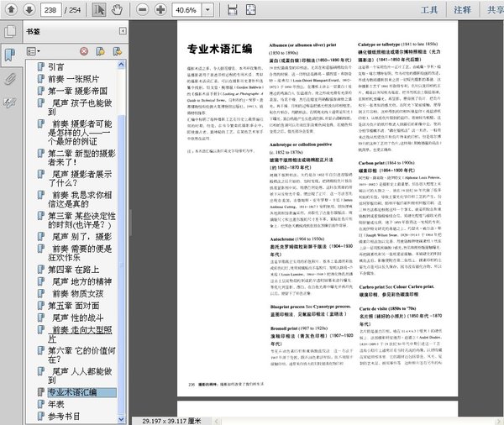Jump to 第一章 摄影帝国 bookmark
The height and width of the screenshot is (425, 504).
(77, 91)
